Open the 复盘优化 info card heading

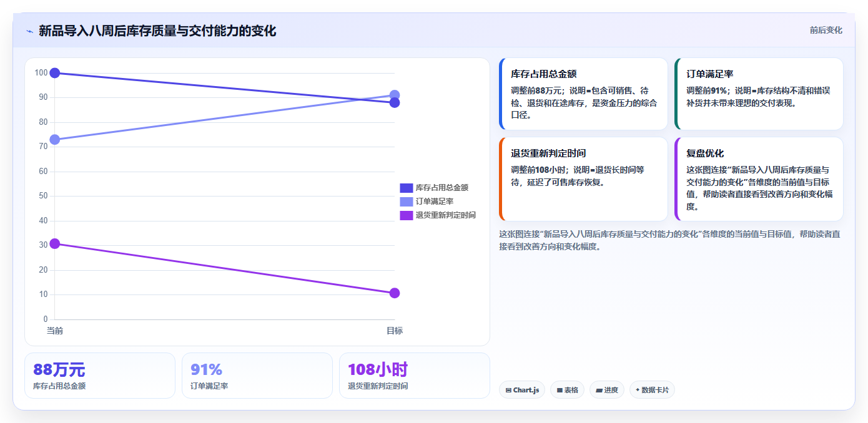pyautogui.click(x=705, y=153)
